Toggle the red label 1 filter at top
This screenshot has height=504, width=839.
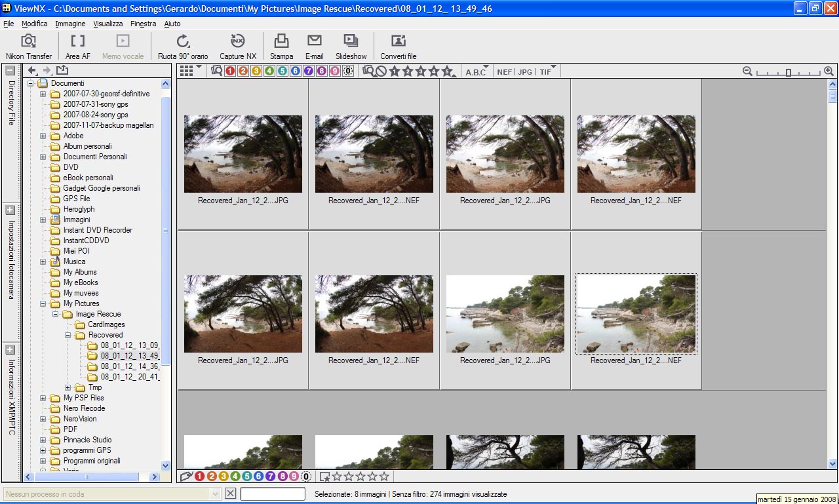(x=230, y=71)
